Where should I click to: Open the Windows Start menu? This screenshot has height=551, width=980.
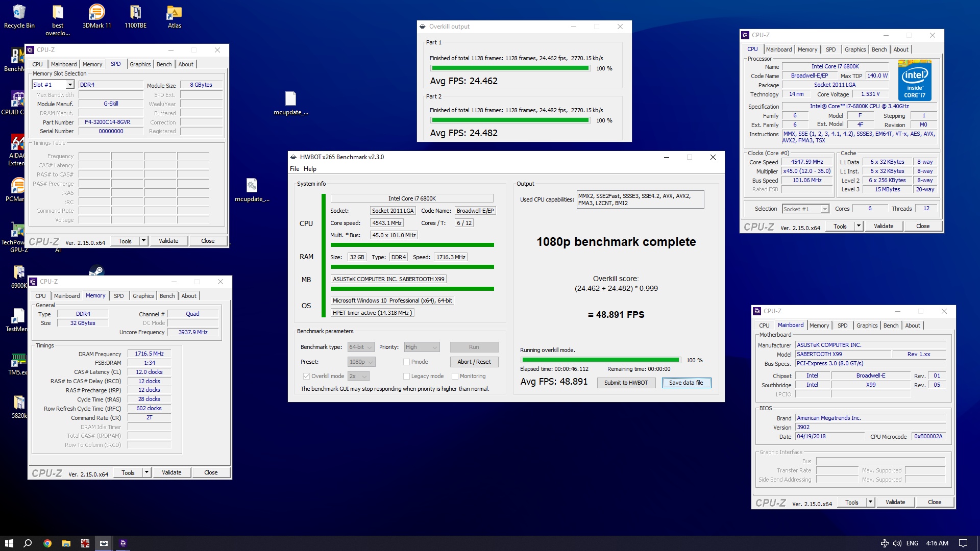(x=9, y=543)
